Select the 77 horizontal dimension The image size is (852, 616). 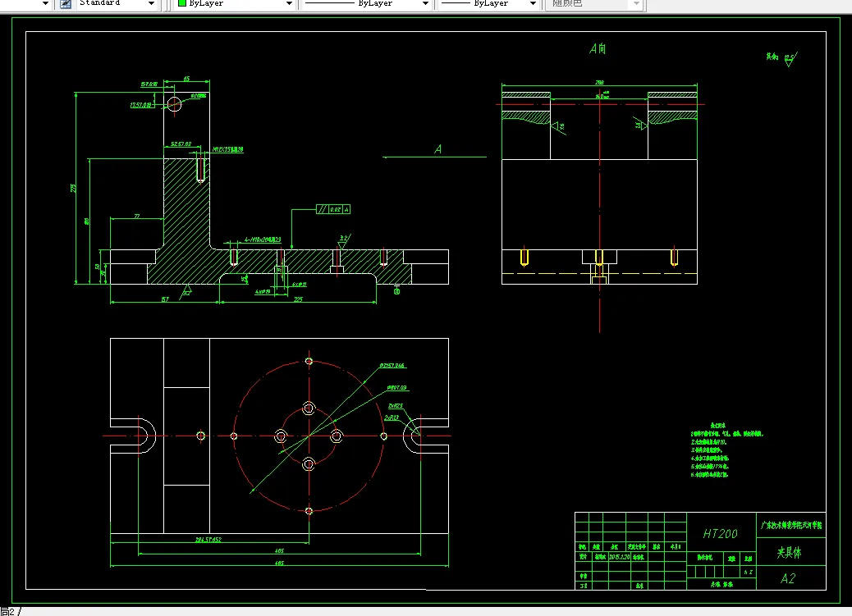137,216
